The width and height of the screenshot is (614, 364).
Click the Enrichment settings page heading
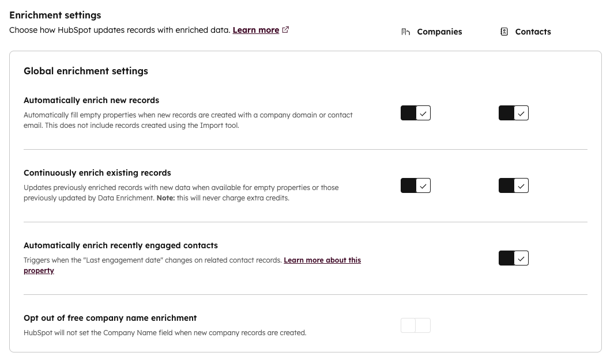coord(55,16)
